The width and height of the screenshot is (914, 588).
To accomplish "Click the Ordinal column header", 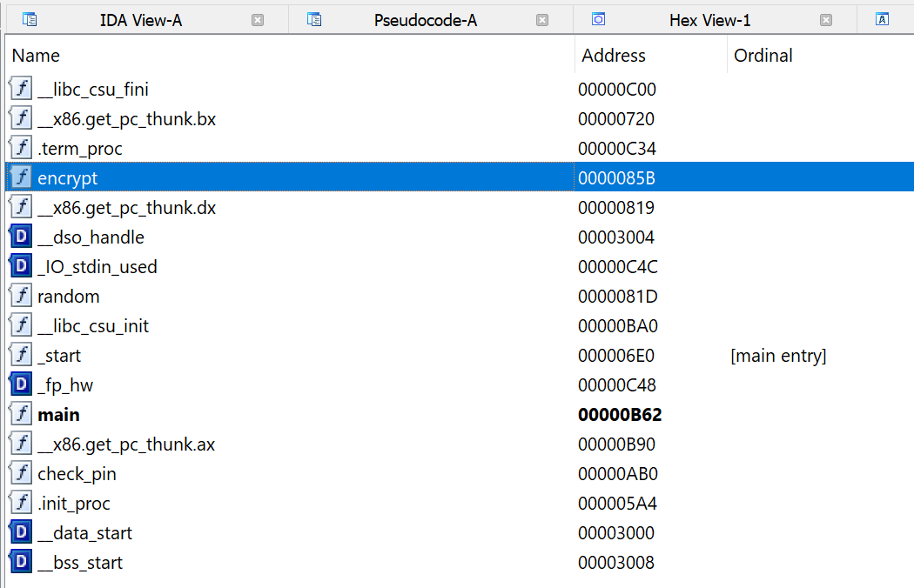I will [x=763, y=56].
